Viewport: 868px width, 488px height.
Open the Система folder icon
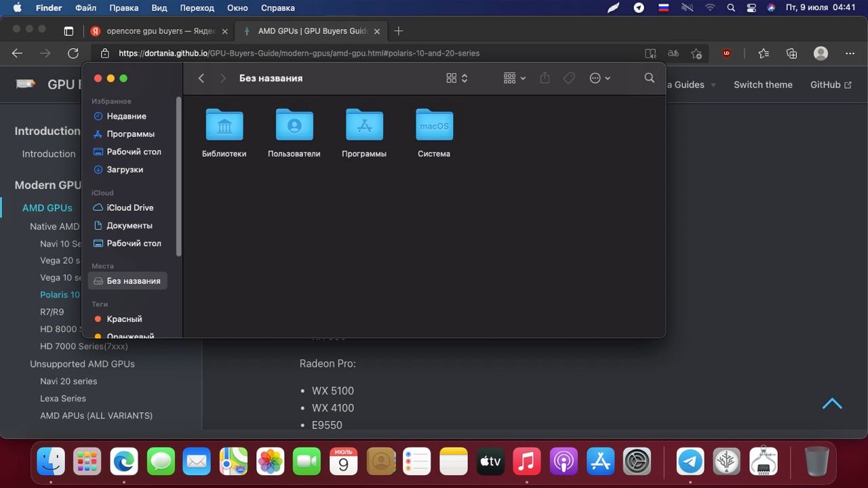[434, 125]
